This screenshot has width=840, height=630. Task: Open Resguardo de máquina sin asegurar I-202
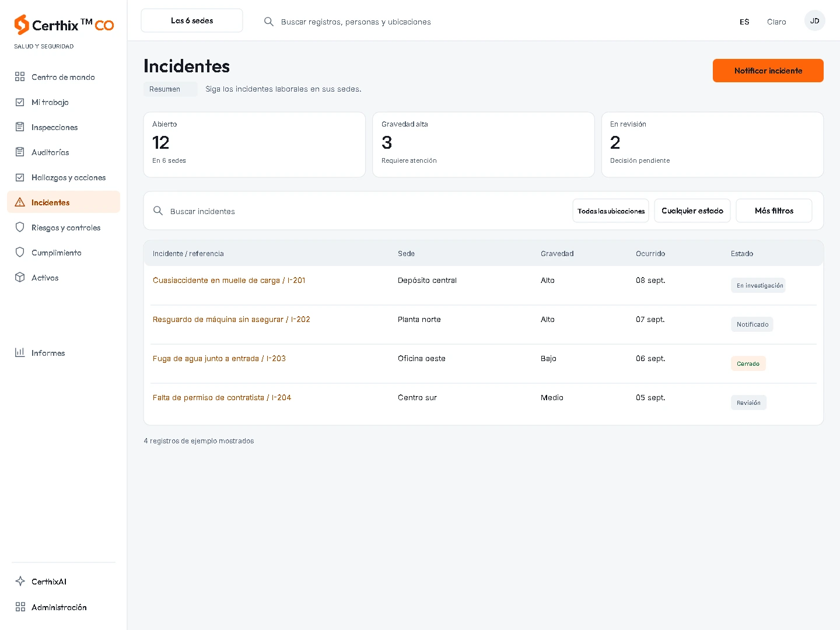click(231, 320)
